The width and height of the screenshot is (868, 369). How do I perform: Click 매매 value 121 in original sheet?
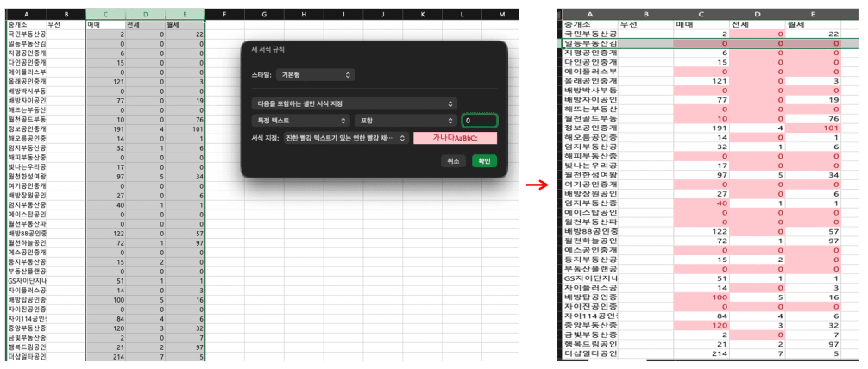point(106,81)
